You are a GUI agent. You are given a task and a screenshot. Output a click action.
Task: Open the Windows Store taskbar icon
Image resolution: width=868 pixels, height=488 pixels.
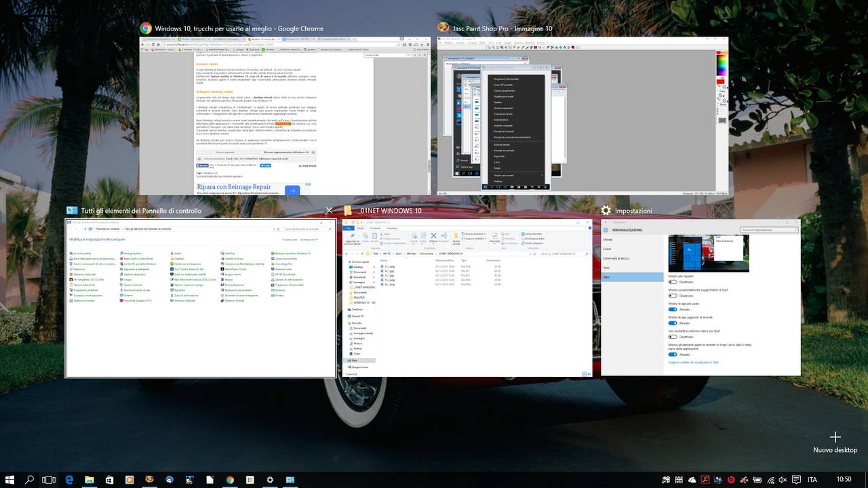(109, 479)
